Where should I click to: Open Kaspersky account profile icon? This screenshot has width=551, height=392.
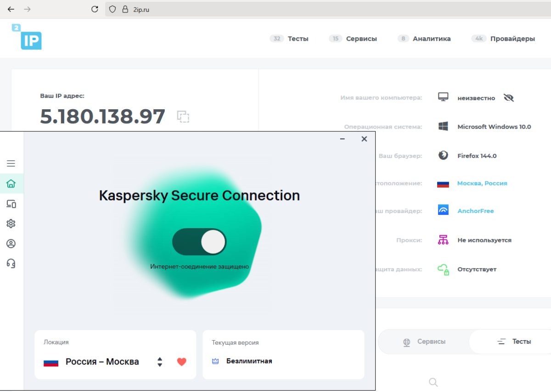point(11,243)
